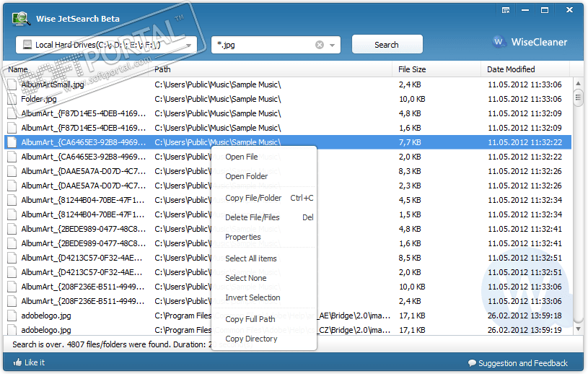Click the Search button
Viewport: 588px width, 374px height.
(387, 45)
